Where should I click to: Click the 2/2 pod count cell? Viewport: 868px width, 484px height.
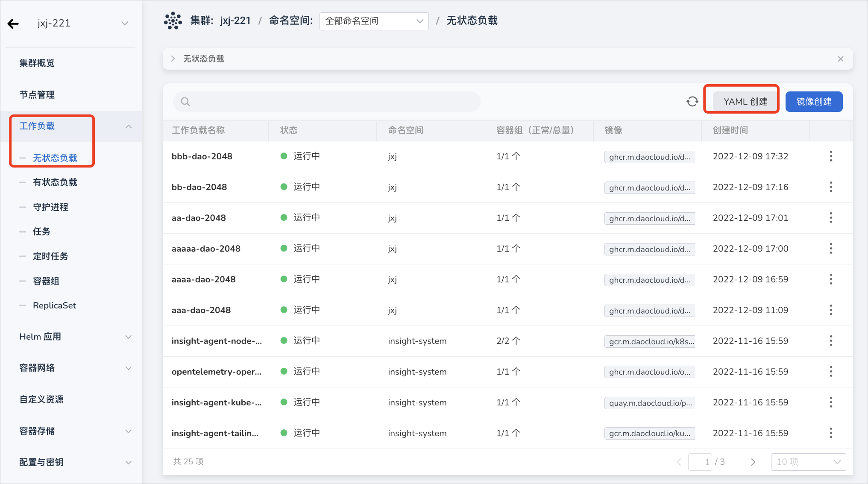click(508, 341)
